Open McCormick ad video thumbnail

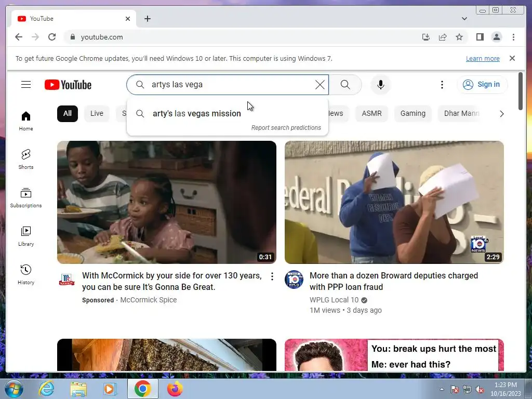pos(167,202)
